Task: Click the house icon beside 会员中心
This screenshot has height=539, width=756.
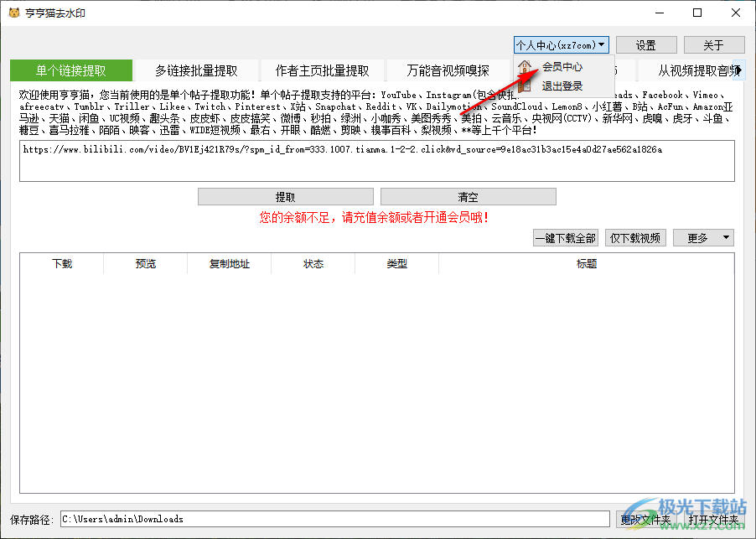Action: pos(525,67)
